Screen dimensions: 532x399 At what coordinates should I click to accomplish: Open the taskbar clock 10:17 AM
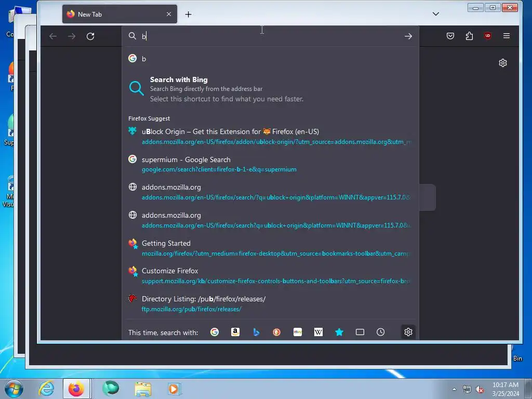[505, 389]
